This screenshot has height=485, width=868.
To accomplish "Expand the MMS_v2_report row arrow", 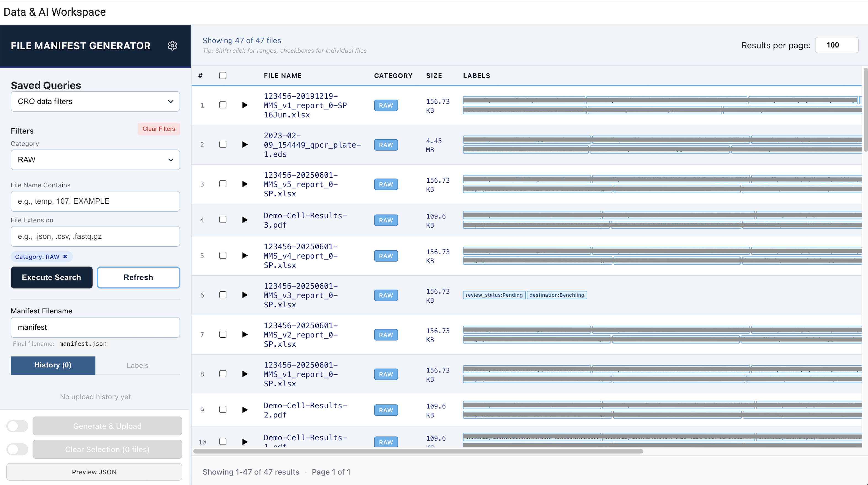I will [245, 335].
